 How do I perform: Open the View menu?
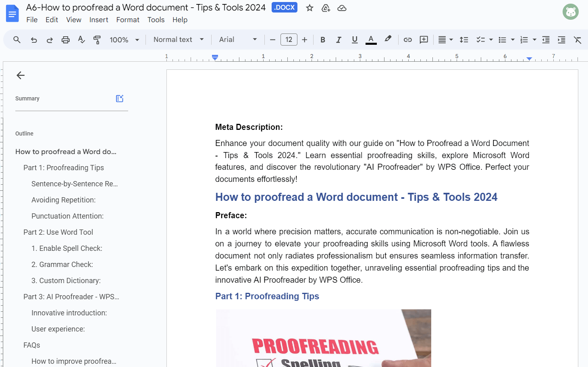(x=74, y=20)
